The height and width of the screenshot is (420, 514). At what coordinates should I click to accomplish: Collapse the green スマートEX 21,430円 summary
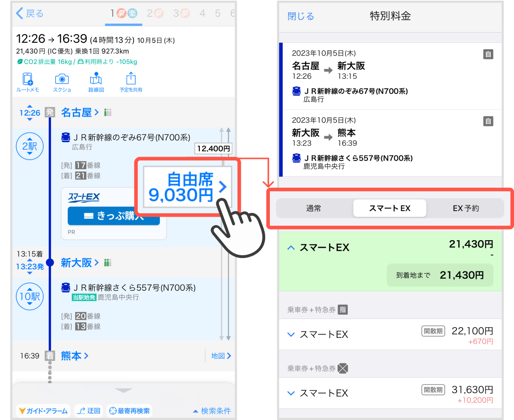point(291,247)
